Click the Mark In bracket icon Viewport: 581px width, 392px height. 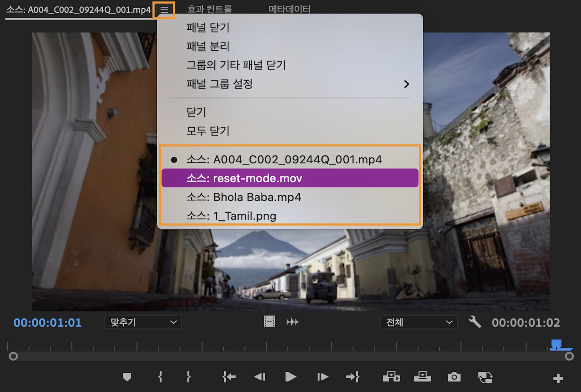click(160, 377)
